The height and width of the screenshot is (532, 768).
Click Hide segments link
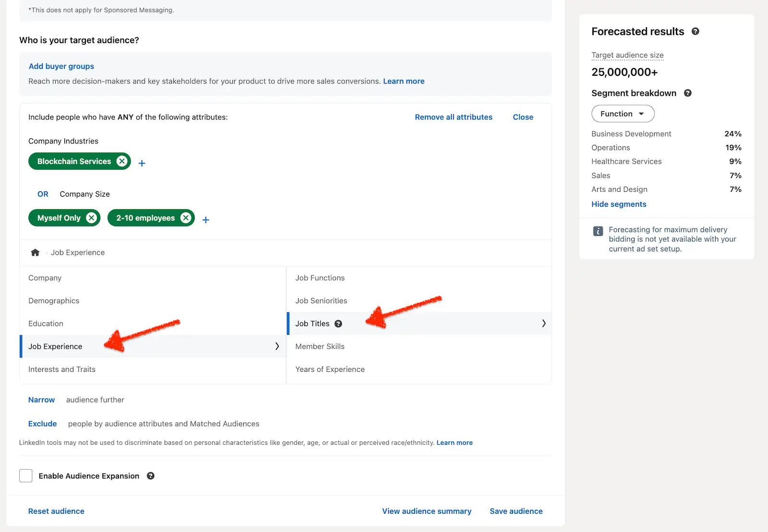(619, 204)
